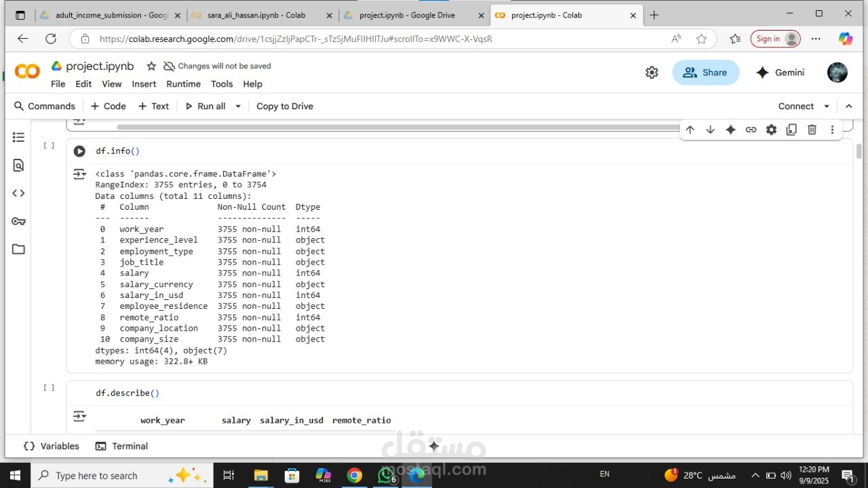Open the Edit menu
Image resolution: width=868 pixels, height=488 pixels.
[x=83, y=84]
